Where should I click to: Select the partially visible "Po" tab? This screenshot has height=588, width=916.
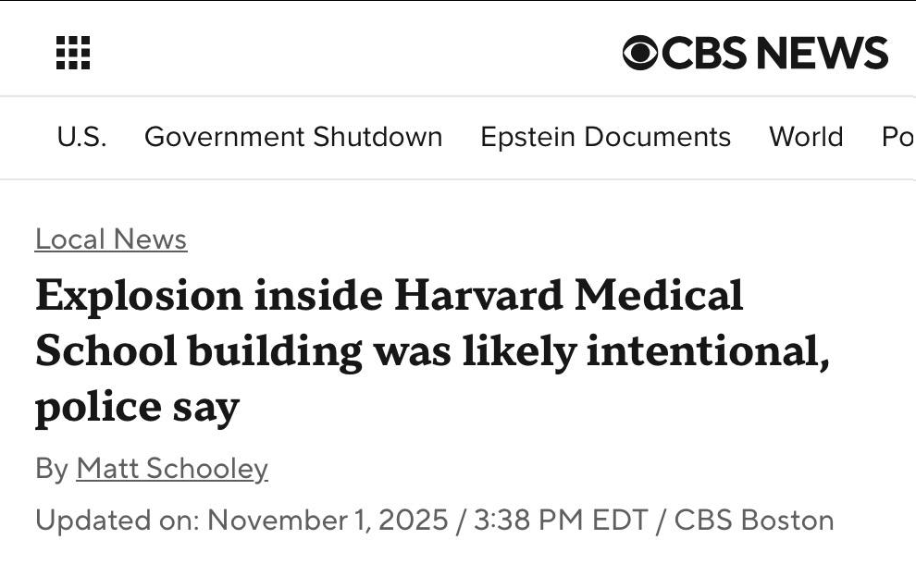(897, 137)
